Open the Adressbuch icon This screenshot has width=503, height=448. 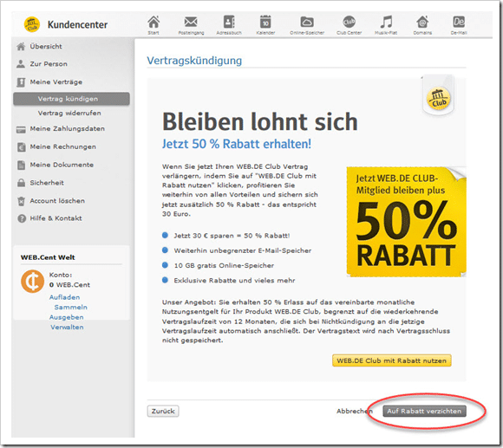coord(229,22)
